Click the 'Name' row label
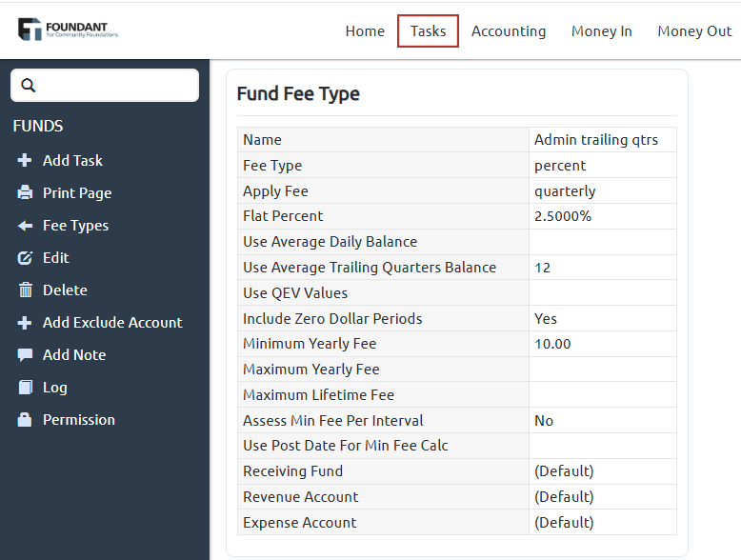This screenshot has height=560, width=741. 262,140
